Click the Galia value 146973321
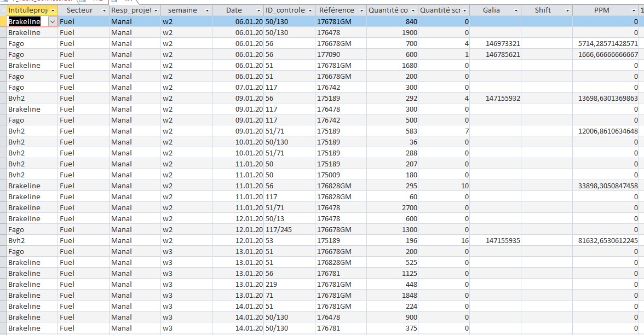Image resolution: width=644 pixels, height=335 pixels. 503,44
